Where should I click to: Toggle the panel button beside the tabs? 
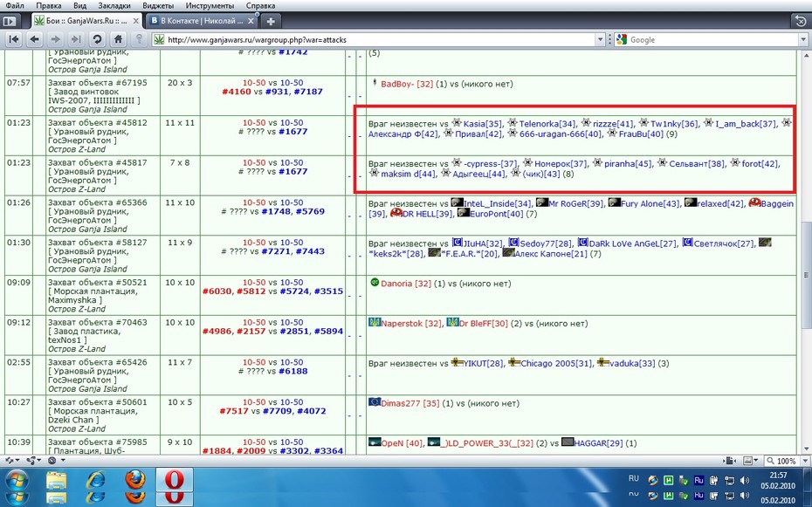(10, 21)
